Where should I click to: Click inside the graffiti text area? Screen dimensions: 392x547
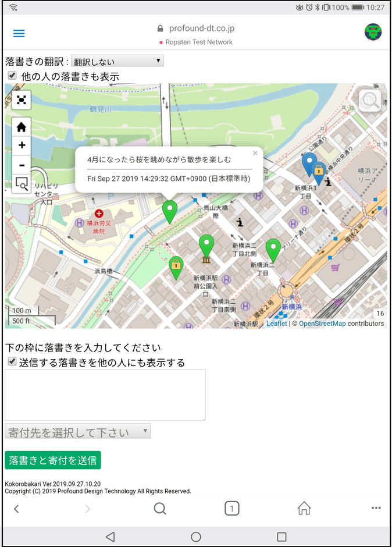[105, 395]
